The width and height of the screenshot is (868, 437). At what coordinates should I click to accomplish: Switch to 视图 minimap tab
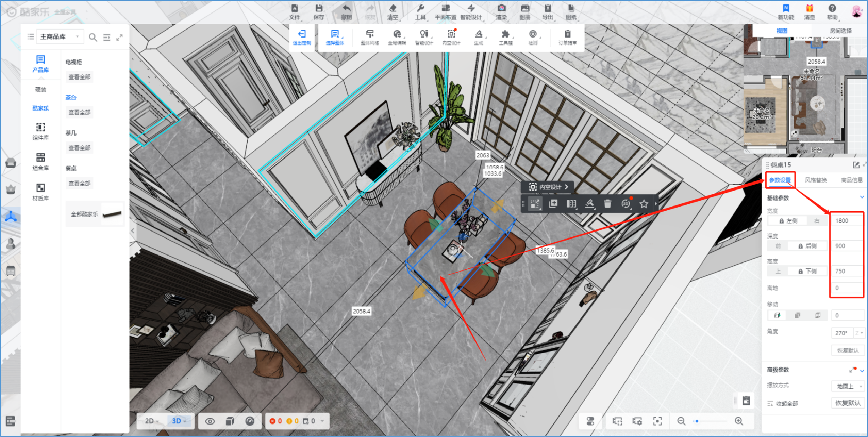pos(782,31)
